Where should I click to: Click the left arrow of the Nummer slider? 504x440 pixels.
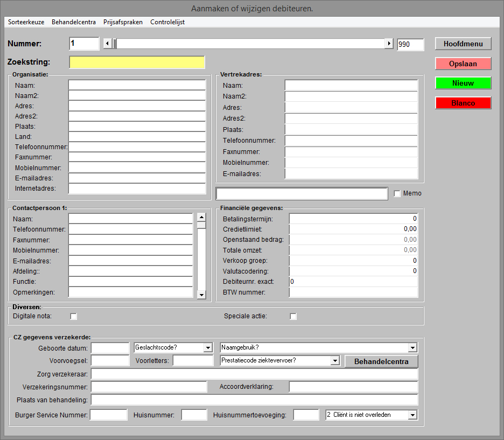(x=108, y=44)
